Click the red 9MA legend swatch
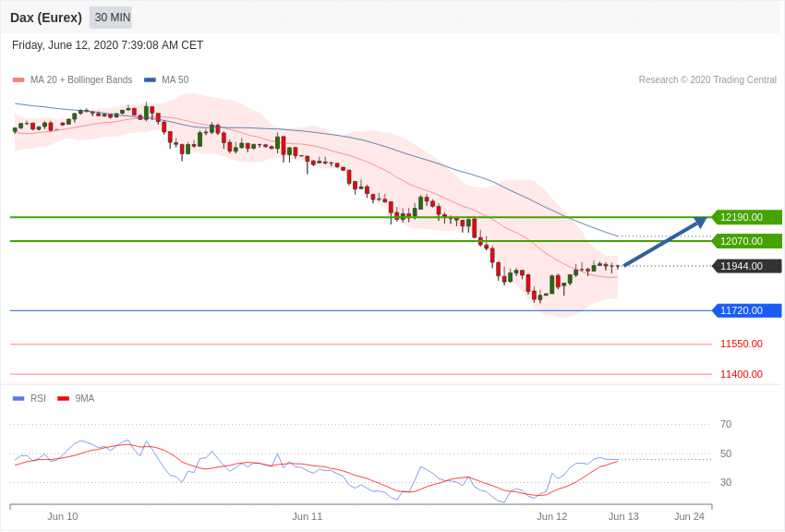Viewport: 785px width, 532px height. [x=64, y=399]
